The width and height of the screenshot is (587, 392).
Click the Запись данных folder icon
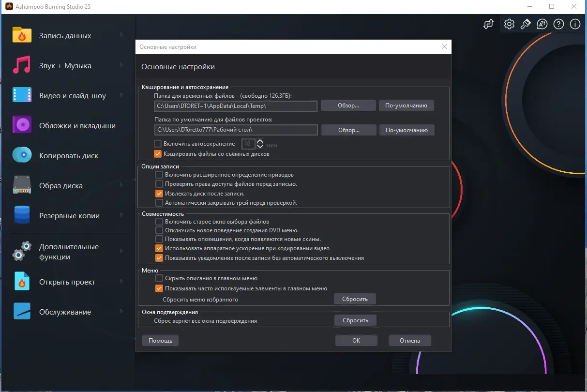point(22,35)
